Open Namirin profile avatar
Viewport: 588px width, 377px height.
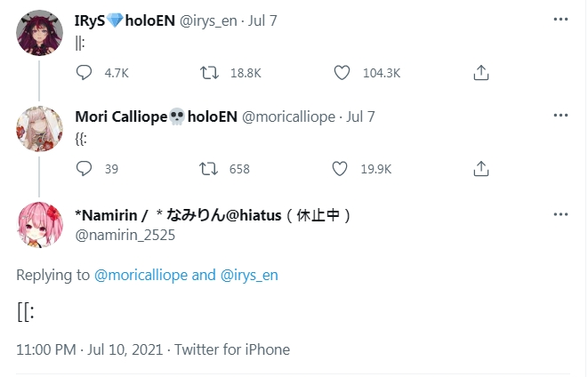(40, 224)
